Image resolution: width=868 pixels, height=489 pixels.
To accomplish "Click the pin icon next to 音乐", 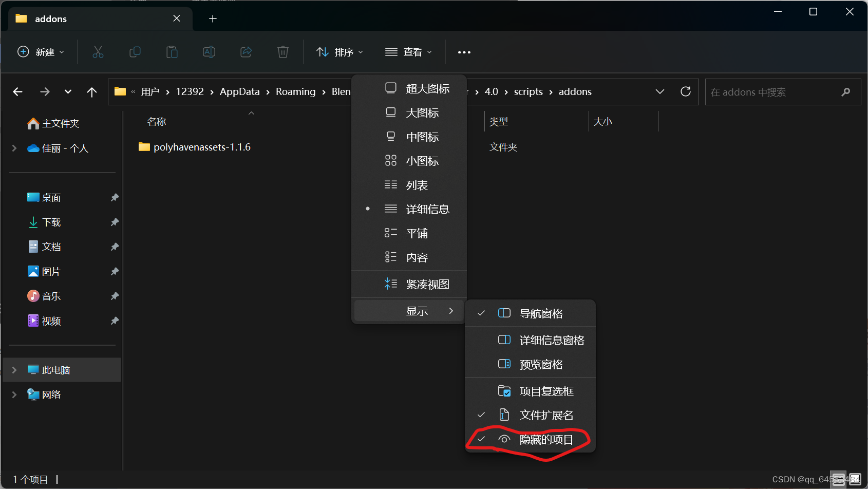I will click(115, 296).
